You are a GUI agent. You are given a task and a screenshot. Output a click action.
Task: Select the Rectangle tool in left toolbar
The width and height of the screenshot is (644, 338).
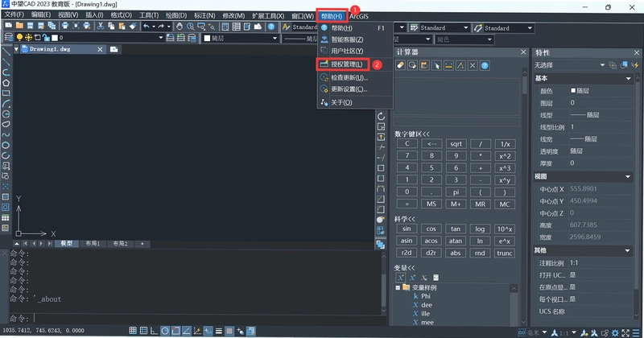pos(6,93)
